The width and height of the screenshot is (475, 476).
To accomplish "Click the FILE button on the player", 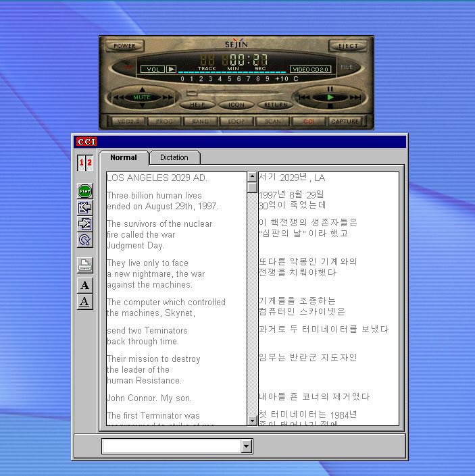I will 347,67.
